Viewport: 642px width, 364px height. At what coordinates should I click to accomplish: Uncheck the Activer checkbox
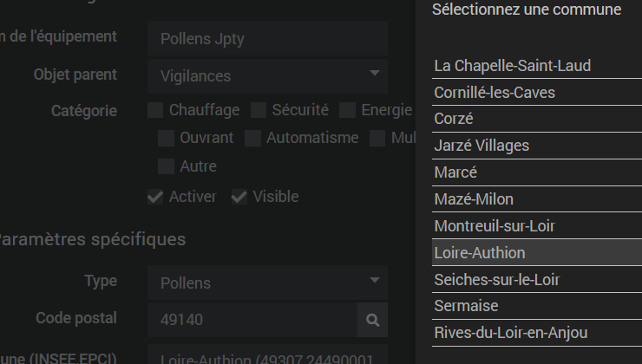tap(155, 197)
